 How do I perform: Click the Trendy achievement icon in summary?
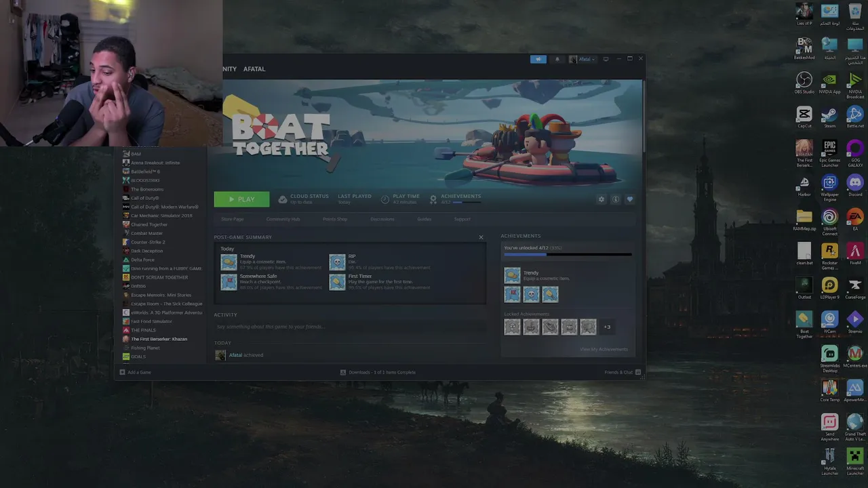click(x=229, y=261)
